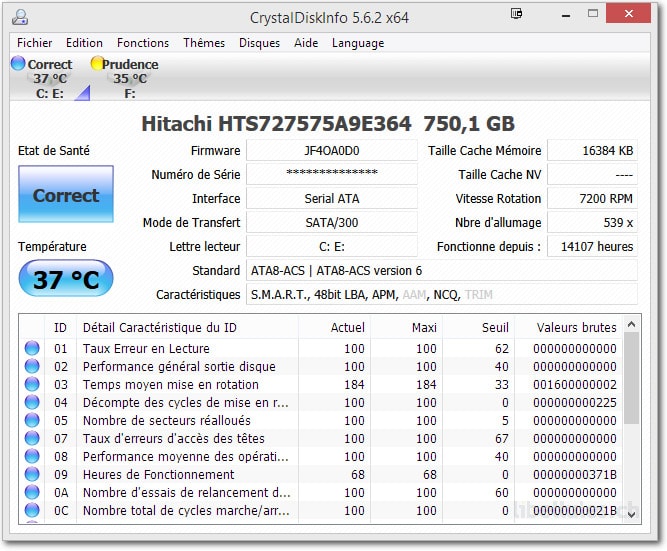The height and width of the screenshot is (551, 667).
Task: Click the Lettre lecteur field C: E:
Action: click(332, 246)
